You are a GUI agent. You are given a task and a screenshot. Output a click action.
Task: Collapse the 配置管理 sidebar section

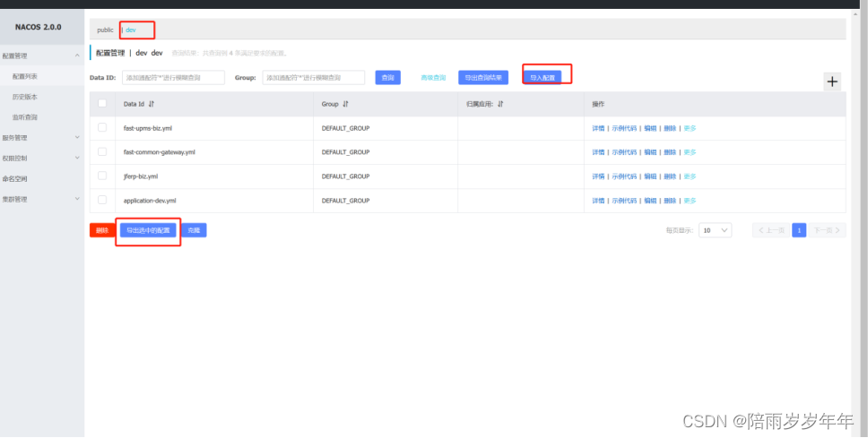pos(42,56)
